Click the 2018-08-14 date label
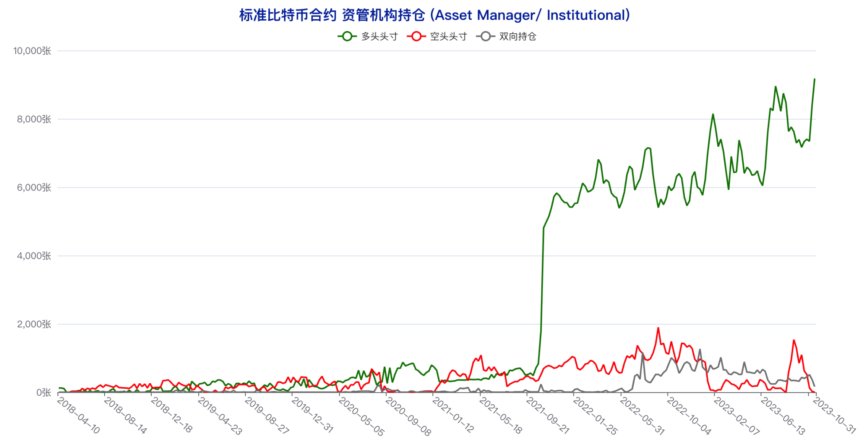Viewport: 868px width, 445px height. click(x=125, y=415)
